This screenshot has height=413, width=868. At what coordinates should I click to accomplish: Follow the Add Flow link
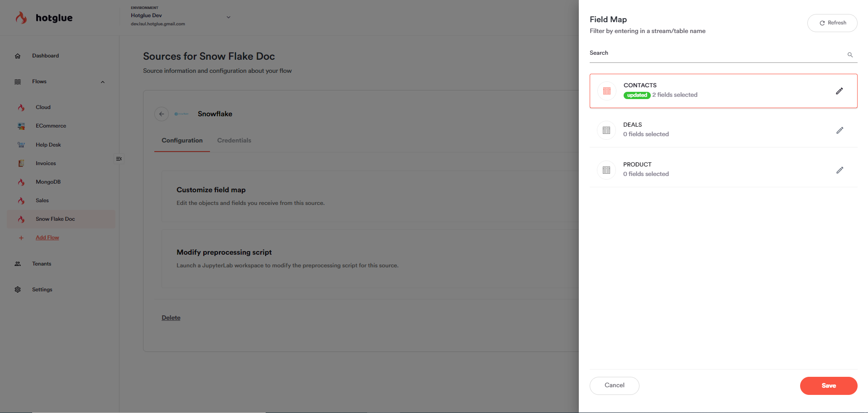tap(48, 237)
